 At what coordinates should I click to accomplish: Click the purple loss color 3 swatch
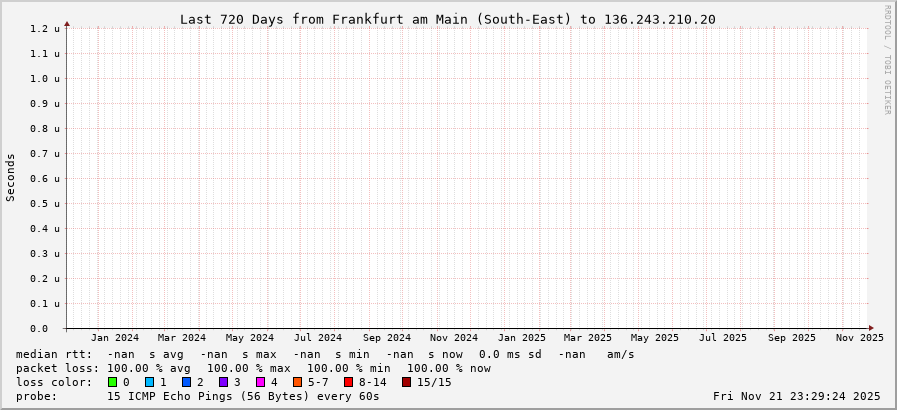[224, 382]
